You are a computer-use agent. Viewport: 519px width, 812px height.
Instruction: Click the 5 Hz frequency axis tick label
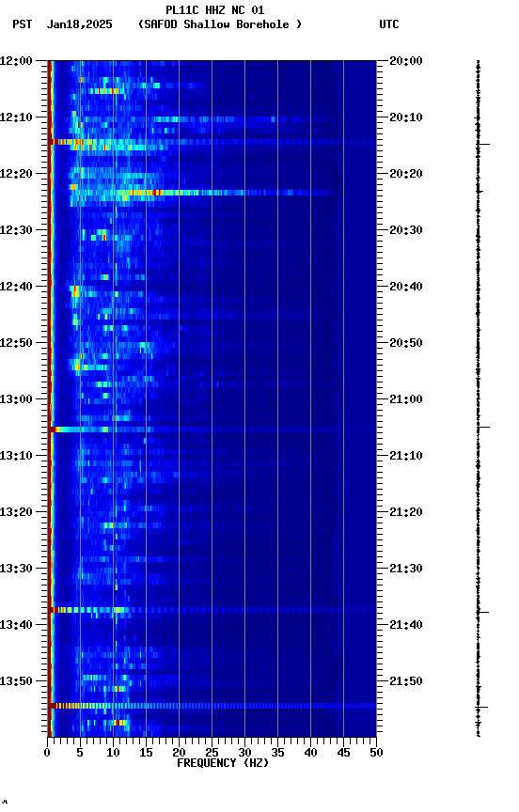tap(80, 753)
